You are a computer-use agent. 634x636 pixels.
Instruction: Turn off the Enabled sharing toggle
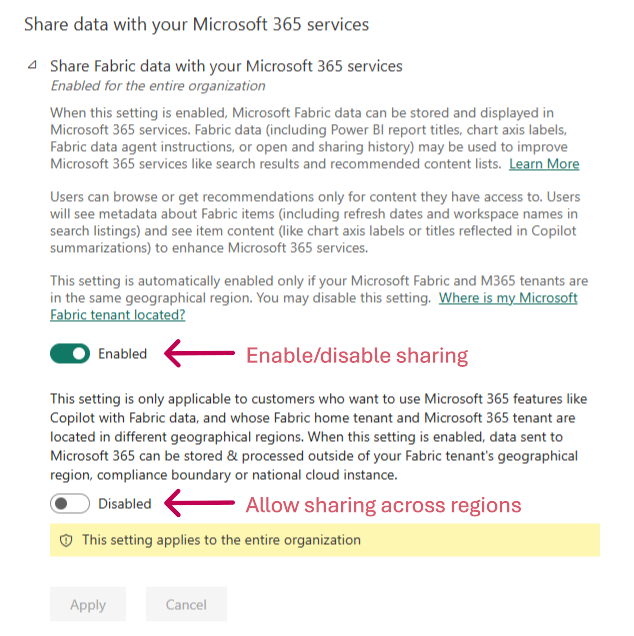[70, 353]
